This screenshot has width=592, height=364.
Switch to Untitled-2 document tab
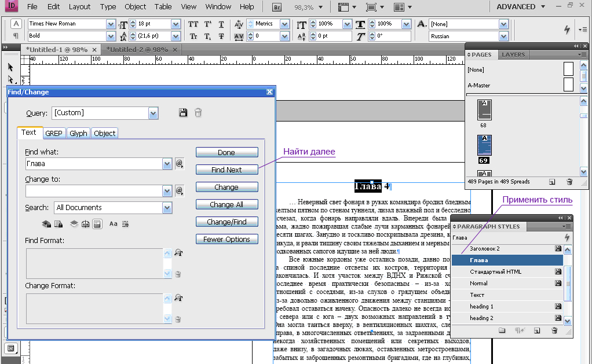pos(137,50)
